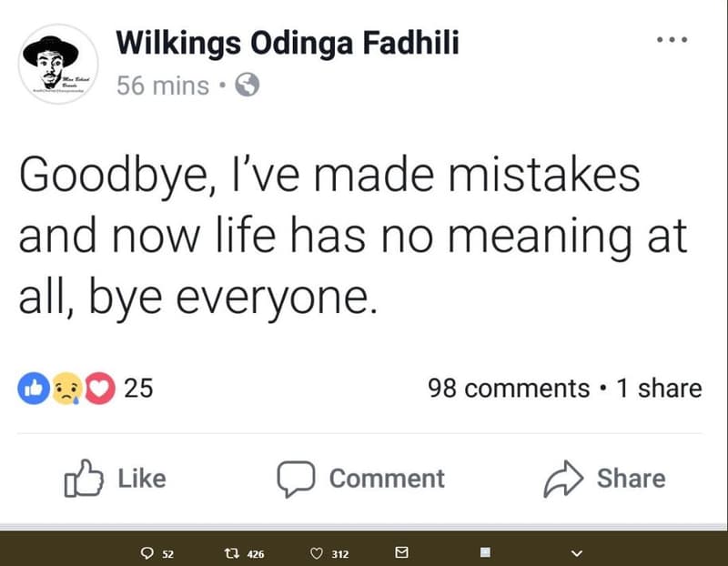Open Wilkings Odinga Fadhili's profile name

point(286,42)
